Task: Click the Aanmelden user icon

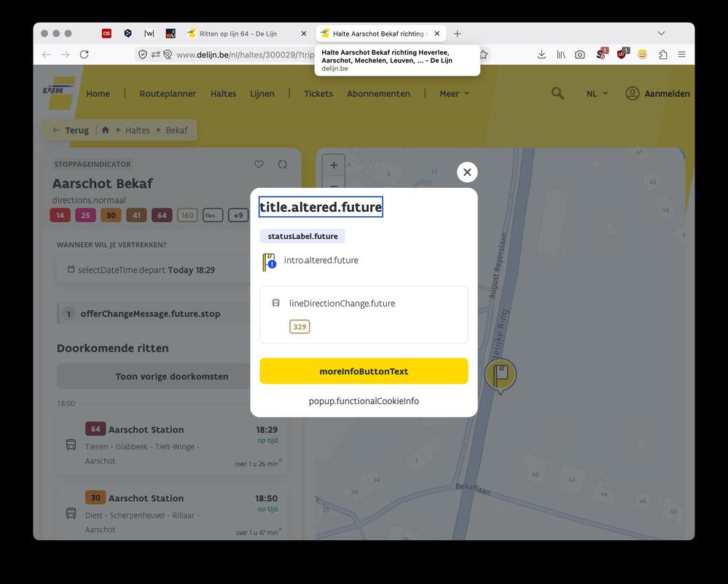Action: pos(632,93)
